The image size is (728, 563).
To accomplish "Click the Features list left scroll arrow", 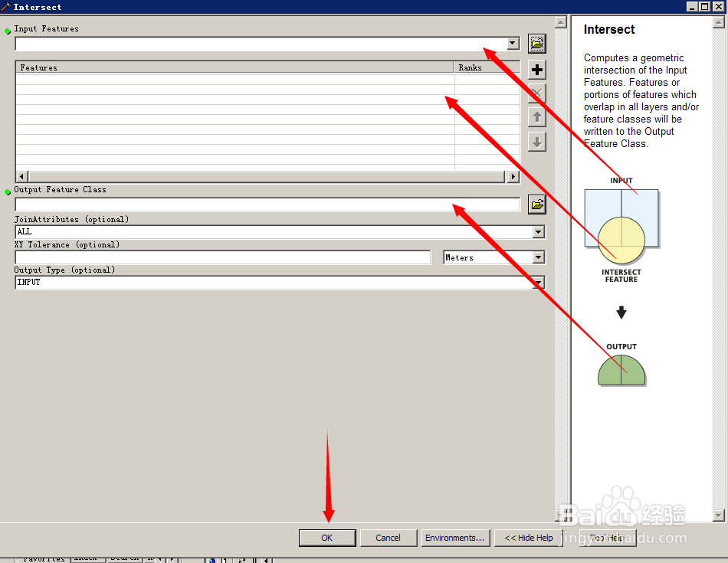I will click(x=21, y=176).
